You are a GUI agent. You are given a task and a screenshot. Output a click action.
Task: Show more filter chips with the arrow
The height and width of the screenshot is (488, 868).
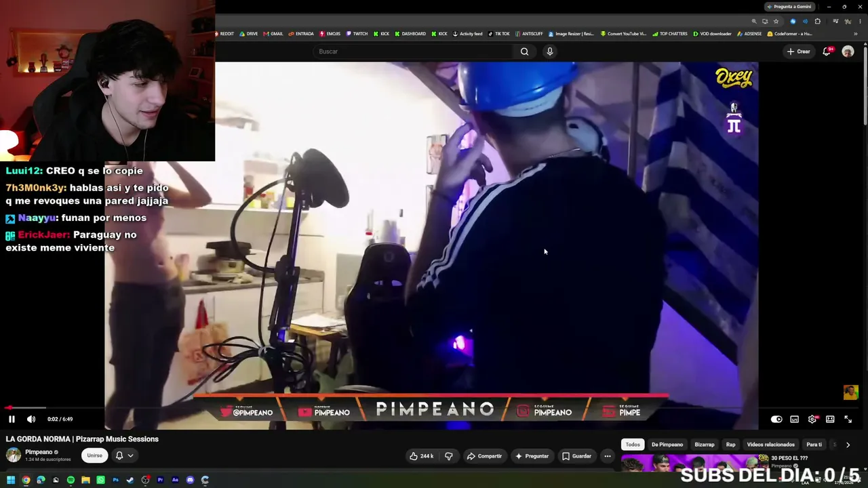pyautogui.click(x=848, y=445)
